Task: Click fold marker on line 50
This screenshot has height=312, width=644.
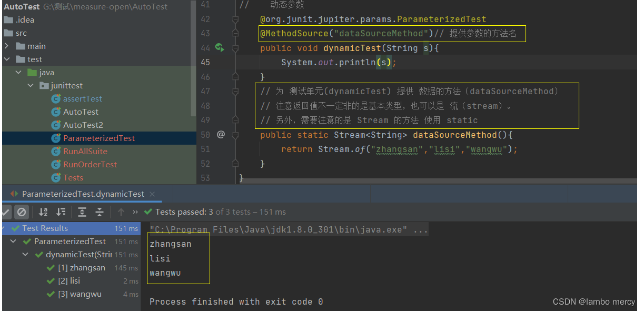Action: click(235, 135)
